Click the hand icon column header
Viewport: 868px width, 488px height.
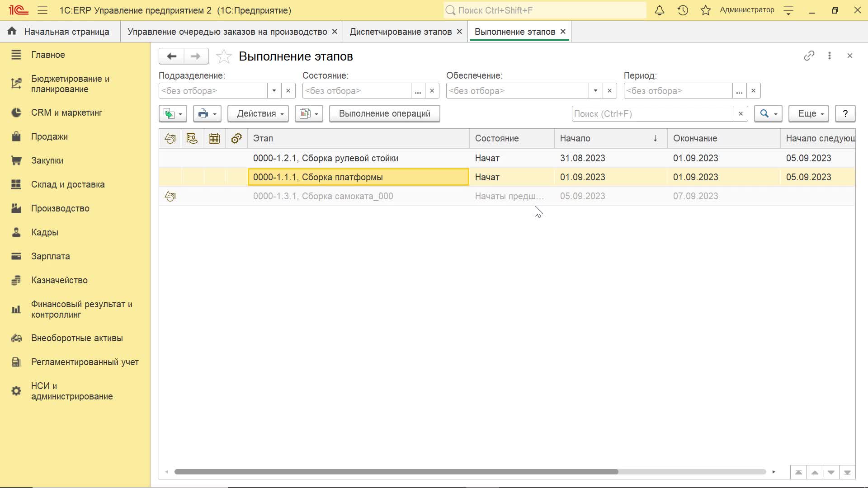pyautogui.click(x=170, y=138)
